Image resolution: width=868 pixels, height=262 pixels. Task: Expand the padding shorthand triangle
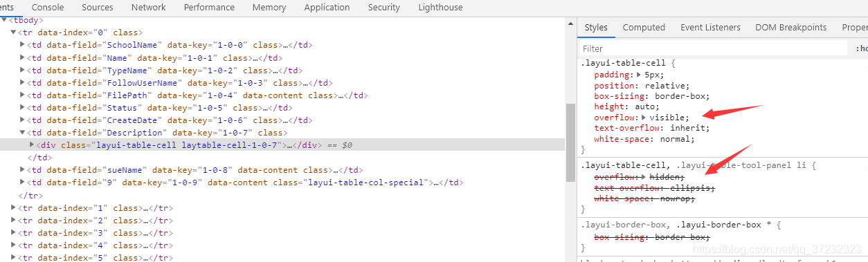(639, 74)
